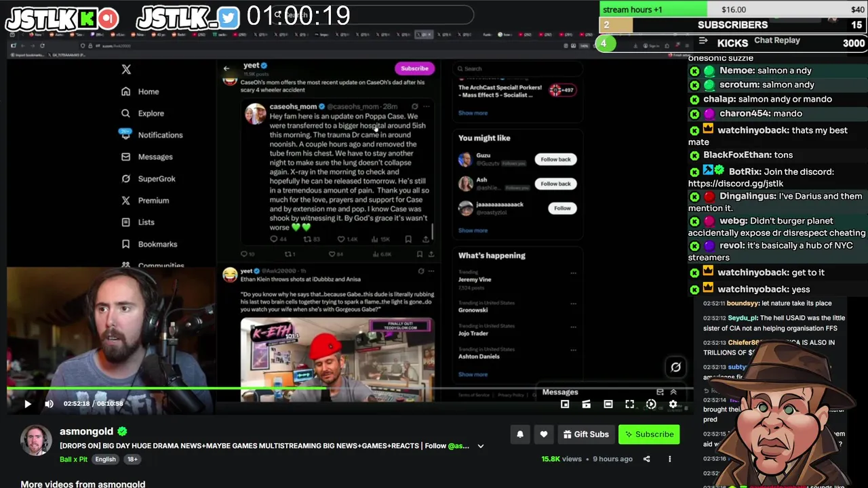Select the English language tag

coord(105,459)
